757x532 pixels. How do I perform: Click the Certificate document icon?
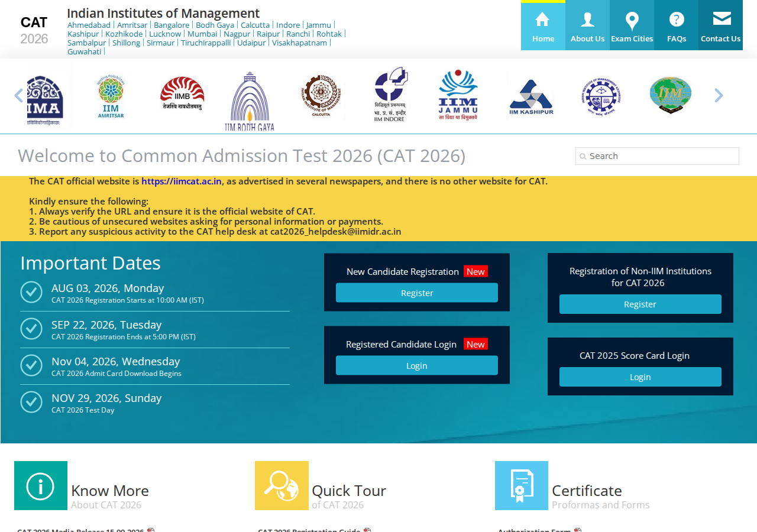[x=522, y=486]
